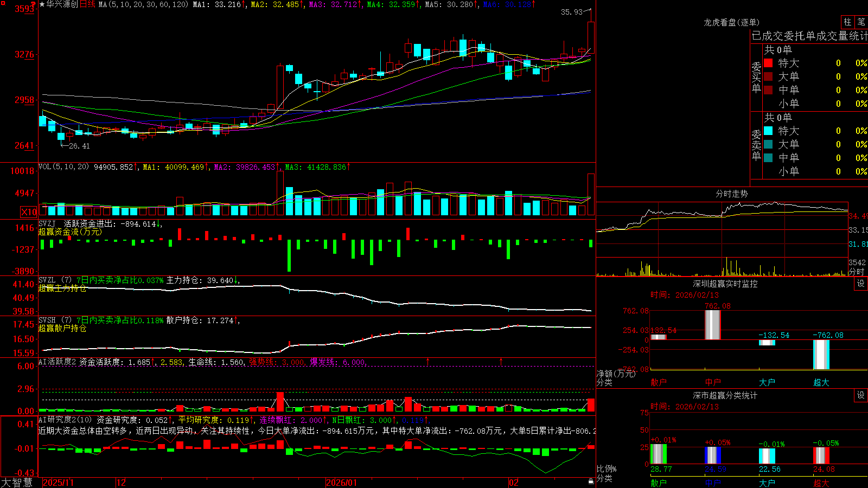Select the 深圳超赢实时监控 panel title

point(725,284)
